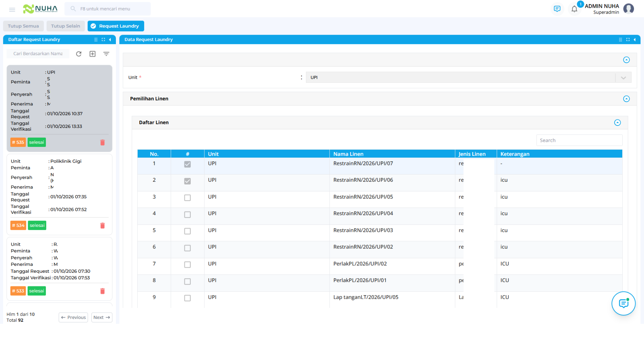Focus the Cari Berdasarkan Nama field

pos(38,53)
